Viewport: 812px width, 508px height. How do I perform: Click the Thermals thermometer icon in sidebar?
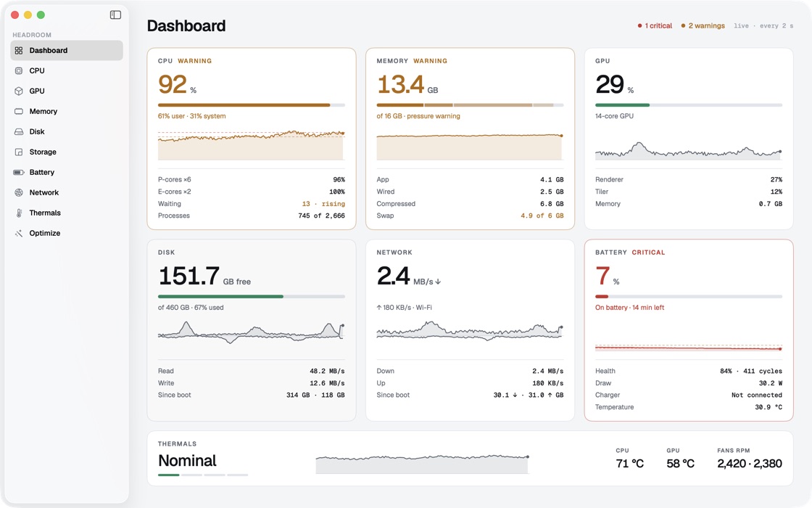[19, 213]
